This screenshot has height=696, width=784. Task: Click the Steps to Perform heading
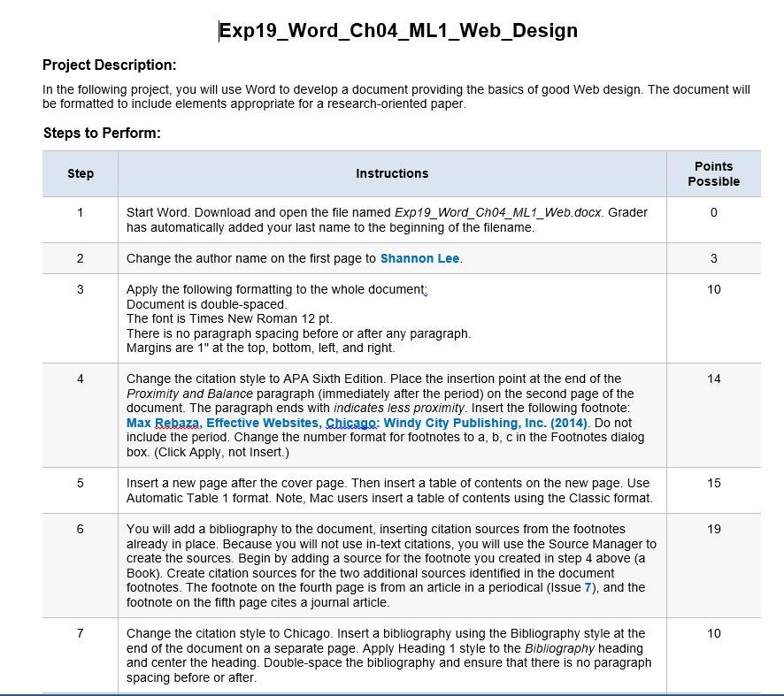click(x=100, y=133)
